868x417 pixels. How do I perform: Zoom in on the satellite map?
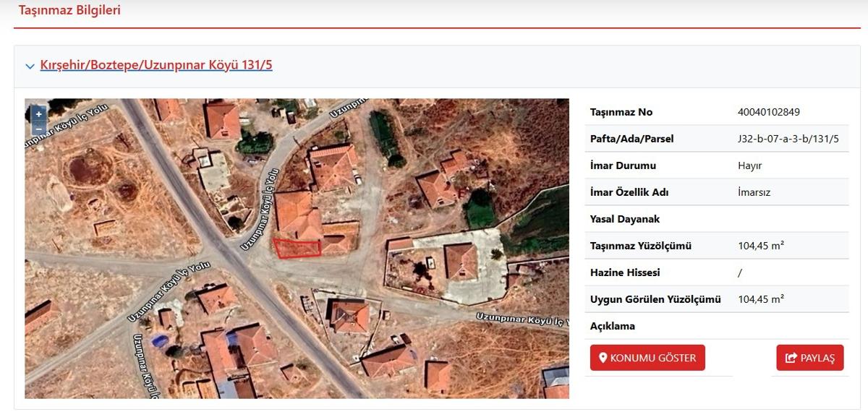38,114
